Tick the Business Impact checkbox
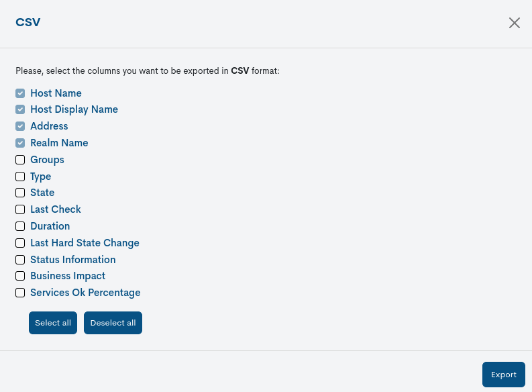This screenshot has height=392, width=532. [x=20, y=276]
